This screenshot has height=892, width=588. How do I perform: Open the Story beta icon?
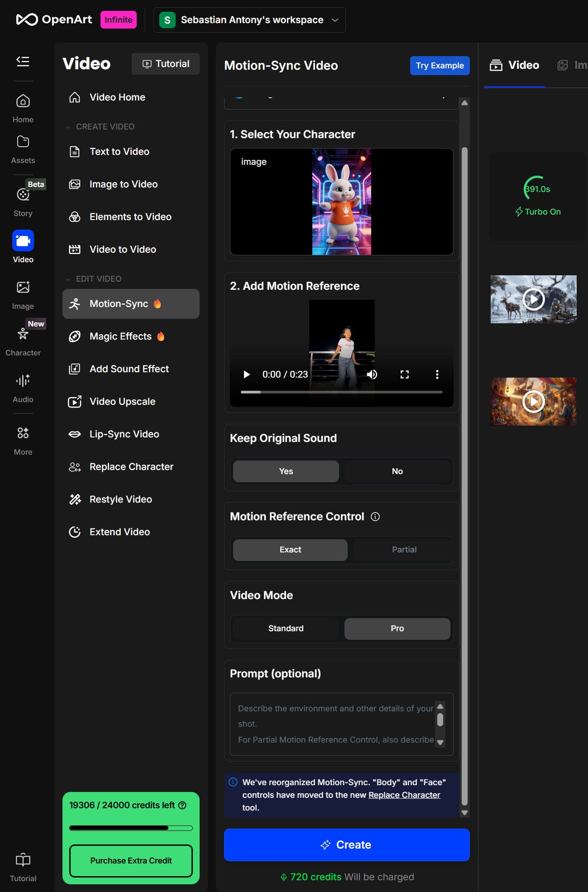coord(23,195)
